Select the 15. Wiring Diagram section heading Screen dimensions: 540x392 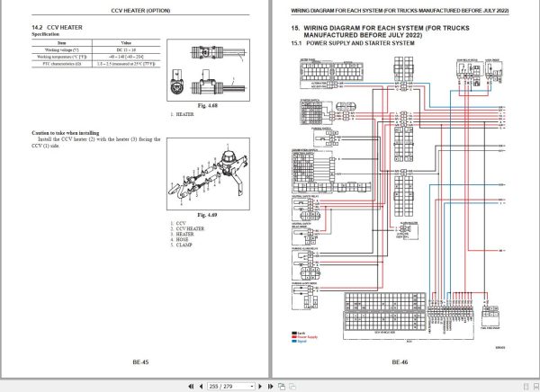[380, 31]
